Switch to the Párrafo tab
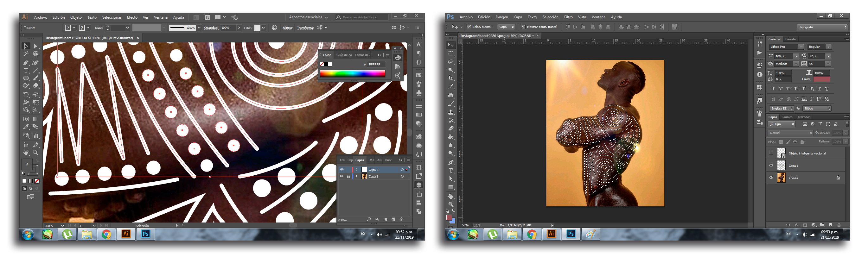This screenshot has height=257, width=868. (x=790, y=39)
